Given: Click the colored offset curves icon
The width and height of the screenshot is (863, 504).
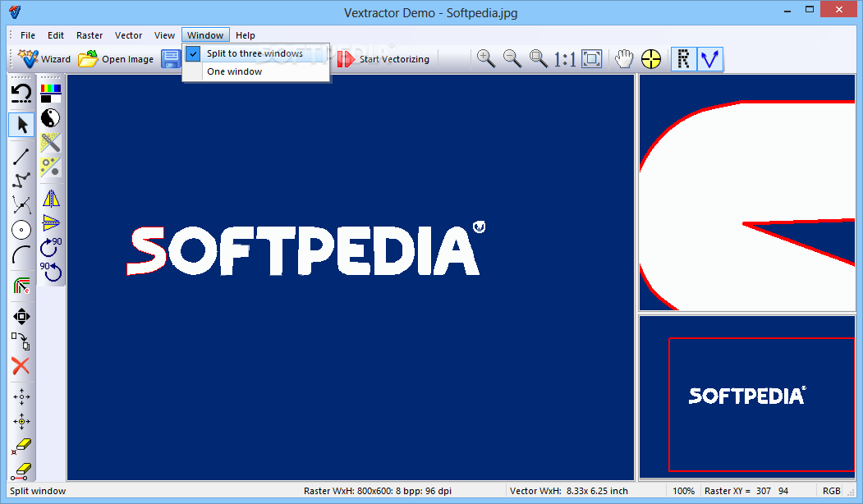Looking at the screenshot, I should coord(21,286).
